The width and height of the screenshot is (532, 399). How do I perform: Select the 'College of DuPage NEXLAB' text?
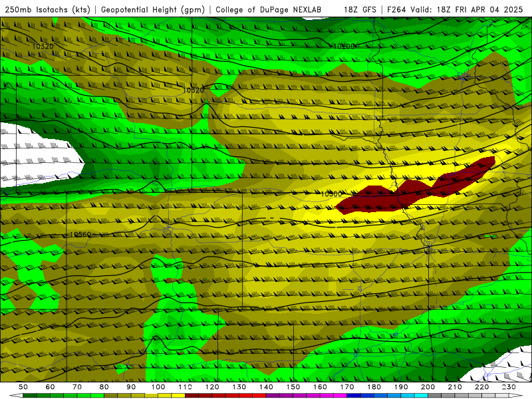(269, 9)
